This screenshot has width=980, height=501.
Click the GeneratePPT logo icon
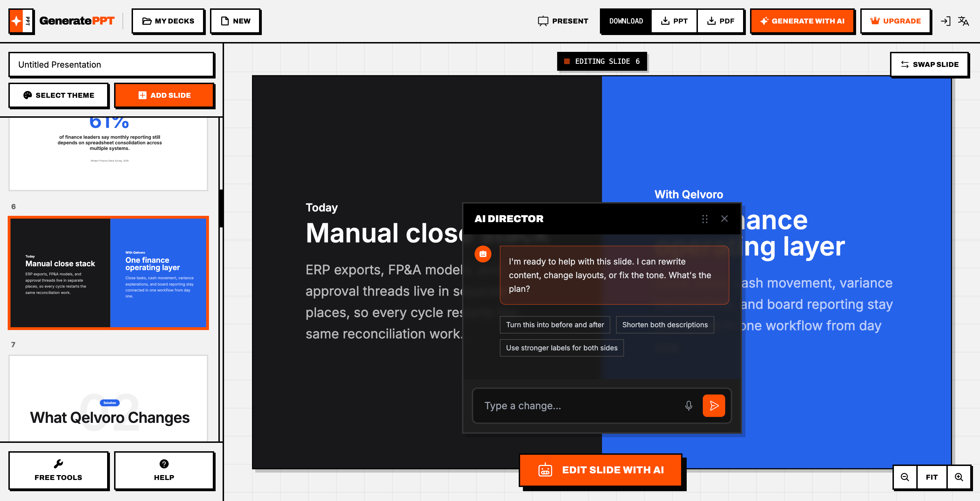(21, 21)
